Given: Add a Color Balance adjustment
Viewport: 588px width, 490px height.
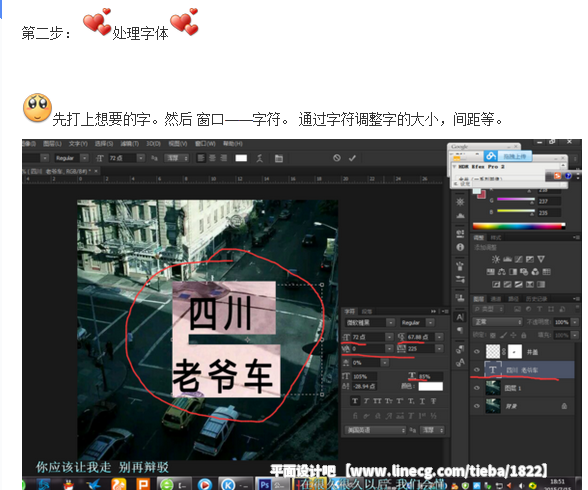Looking at the screenshot, I should [502, 272].
